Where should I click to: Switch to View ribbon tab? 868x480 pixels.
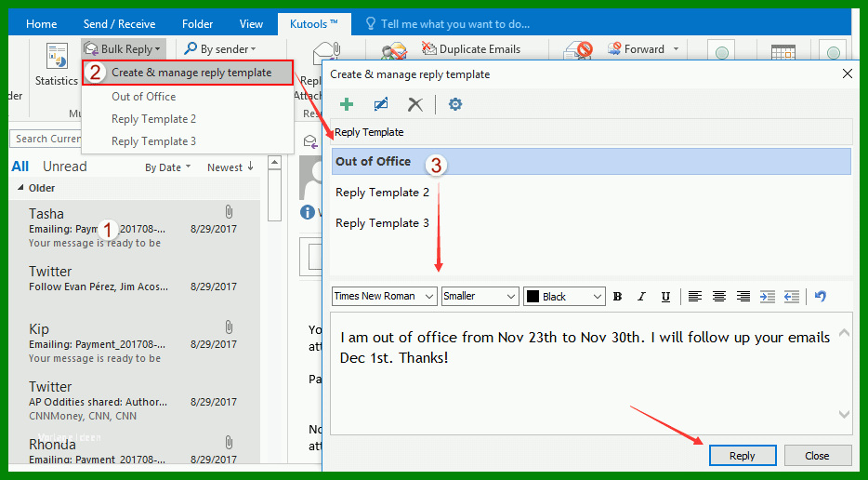click(251, 24)
